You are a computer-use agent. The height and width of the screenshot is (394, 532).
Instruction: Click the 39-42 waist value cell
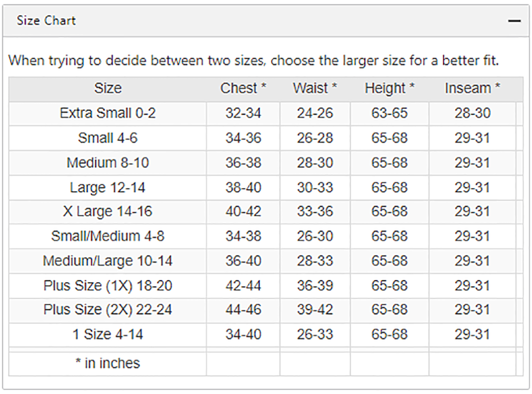pos(315,310)
